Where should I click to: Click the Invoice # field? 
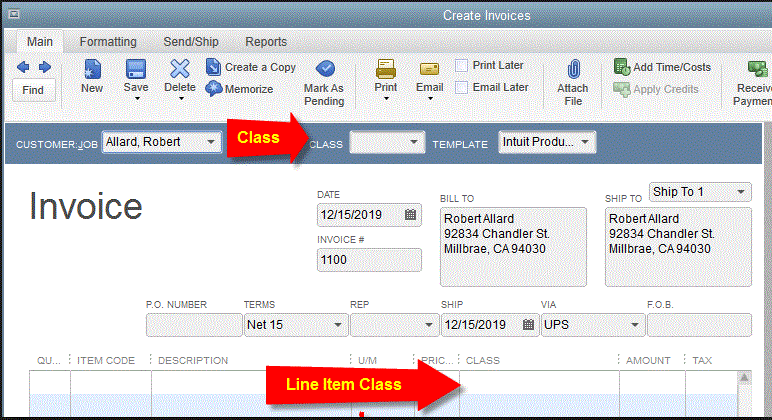[x=369, y=260]
